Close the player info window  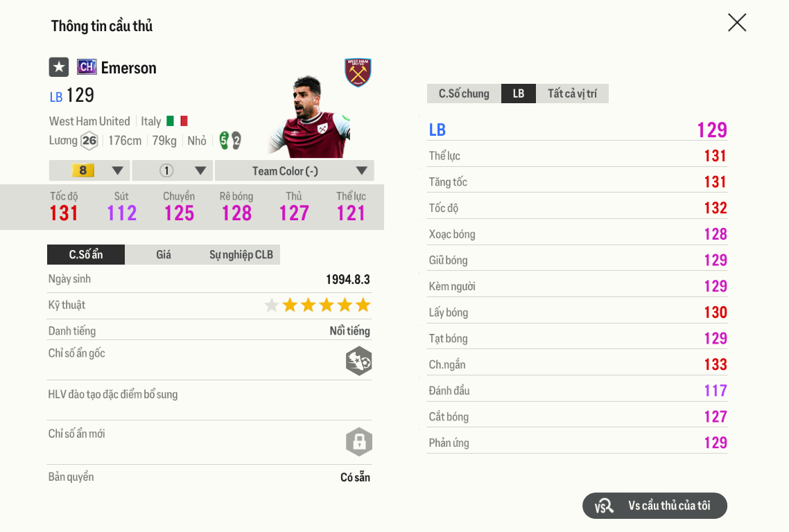737,23
